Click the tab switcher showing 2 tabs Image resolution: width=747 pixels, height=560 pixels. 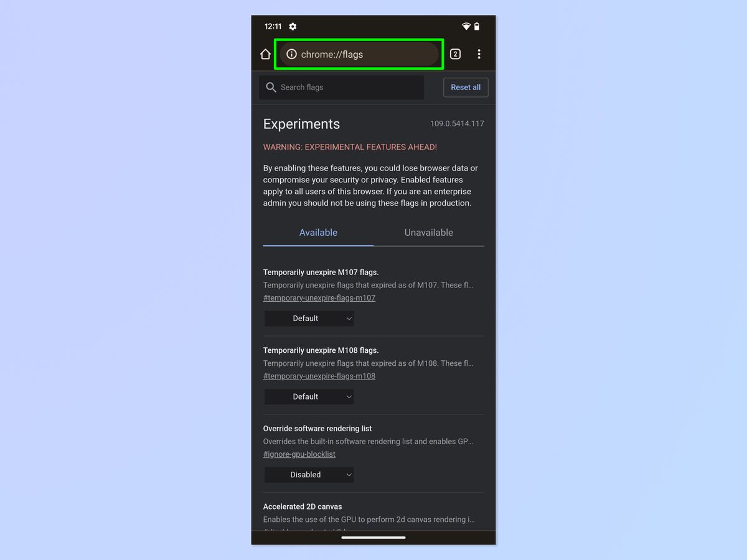(x=455, y=54)
